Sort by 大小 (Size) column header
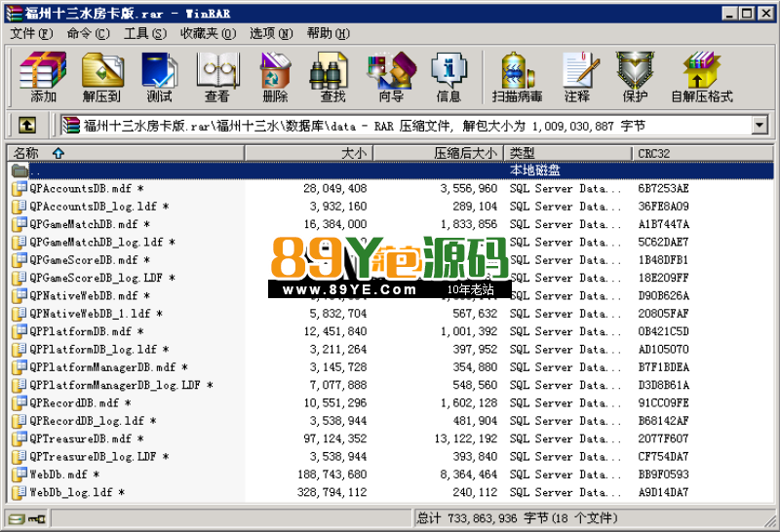The width and height of the screenshot is (780, 532). pyautogui.click(x=309, y=153)
